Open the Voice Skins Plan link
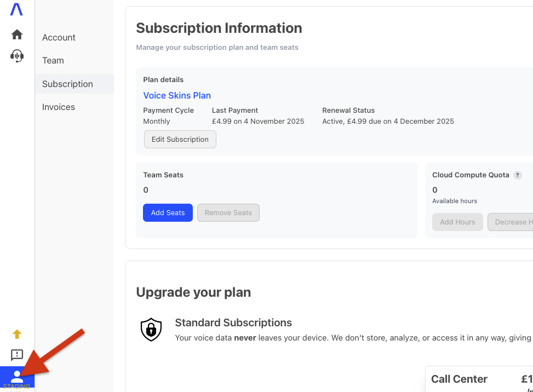 pyautogui.click(x=177, y=96)
